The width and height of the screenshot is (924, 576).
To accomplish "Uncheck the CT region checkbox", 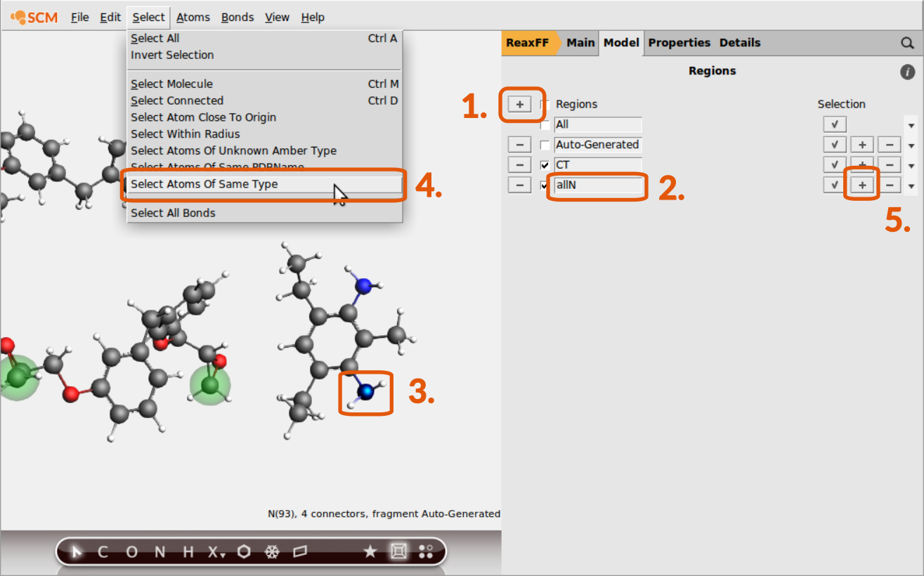I will pos(545,165).
